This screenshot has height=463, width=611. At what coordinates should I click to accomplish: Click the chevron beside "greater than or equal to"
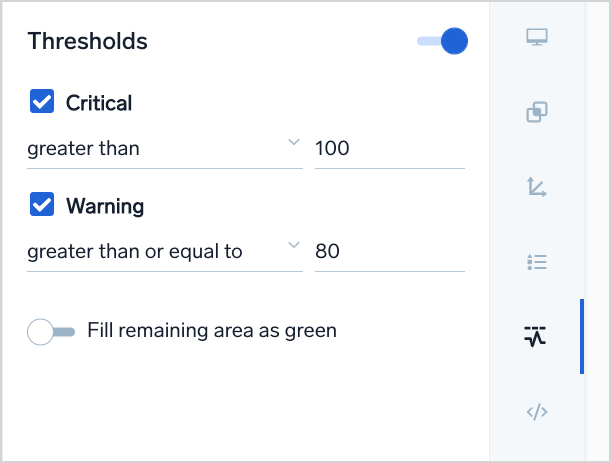tap(293, 247)
